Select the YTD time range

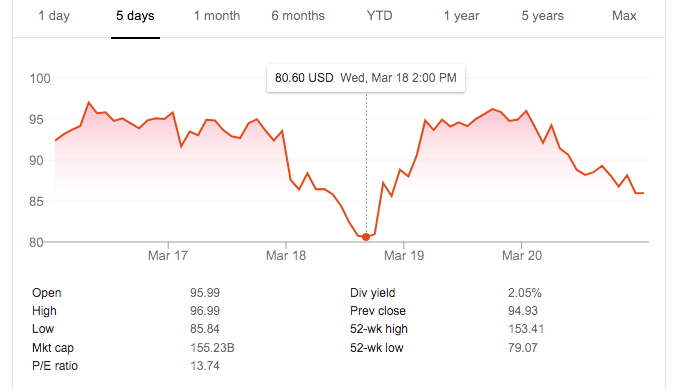pos(380,16)
